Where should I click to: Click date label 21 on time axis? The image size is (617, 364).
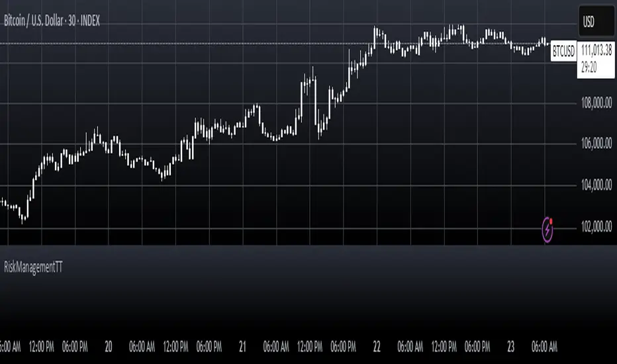coord(242,347)
